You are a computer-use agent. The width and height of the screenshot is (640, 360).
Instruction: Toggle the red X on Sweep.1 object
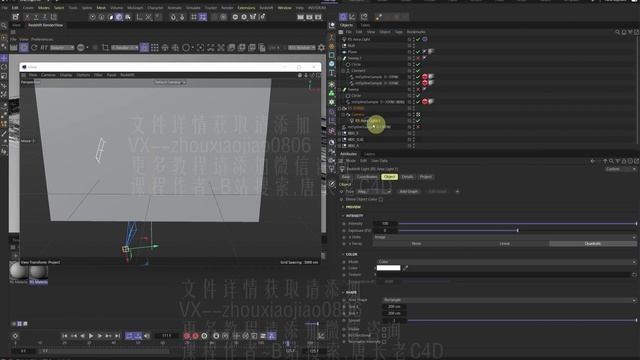(418, 58)
